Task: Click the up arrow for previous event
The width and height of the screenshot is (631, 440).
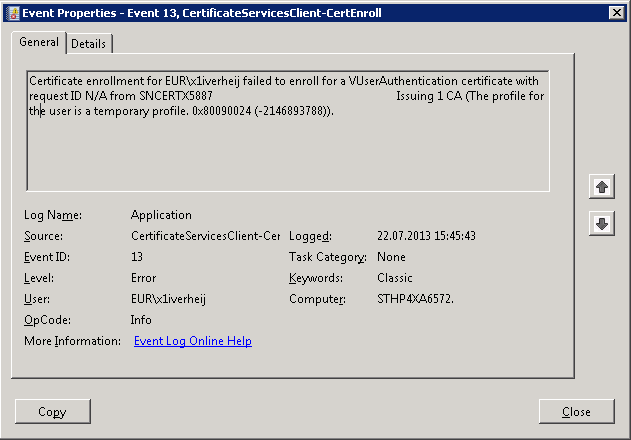Action: pyautogui.click(x=601, y=188)
